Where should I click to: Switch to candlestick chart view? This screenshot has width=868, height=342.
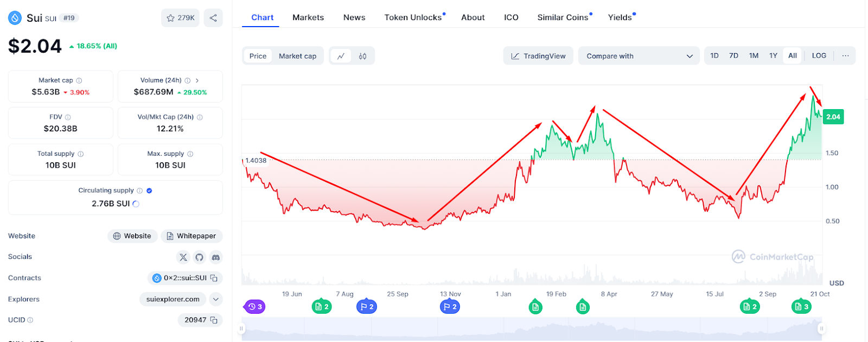coord(362,56)
